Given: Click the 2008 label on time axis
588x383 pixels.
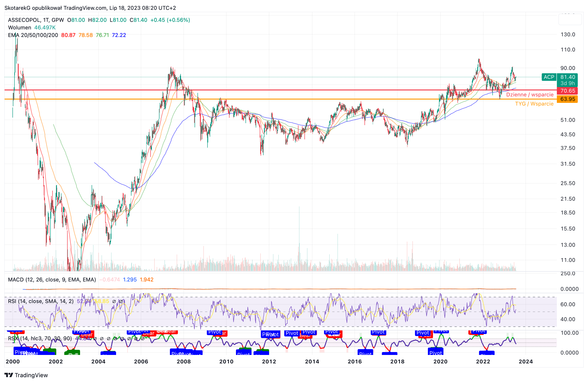Looking at the screenshot, I should (x=183, y=361).
